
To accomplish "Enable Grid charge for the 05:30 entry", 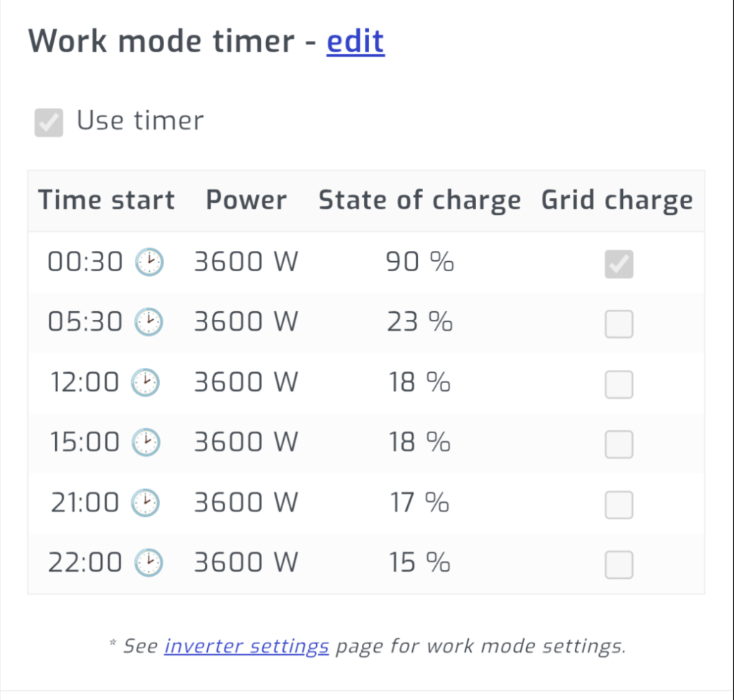I will 618,324.
